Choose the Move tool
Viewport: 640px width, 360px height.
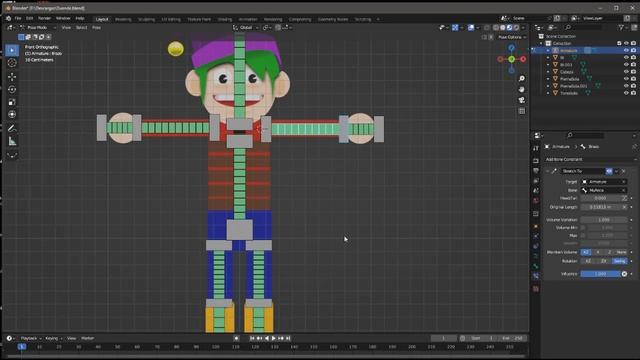point(12,77)
